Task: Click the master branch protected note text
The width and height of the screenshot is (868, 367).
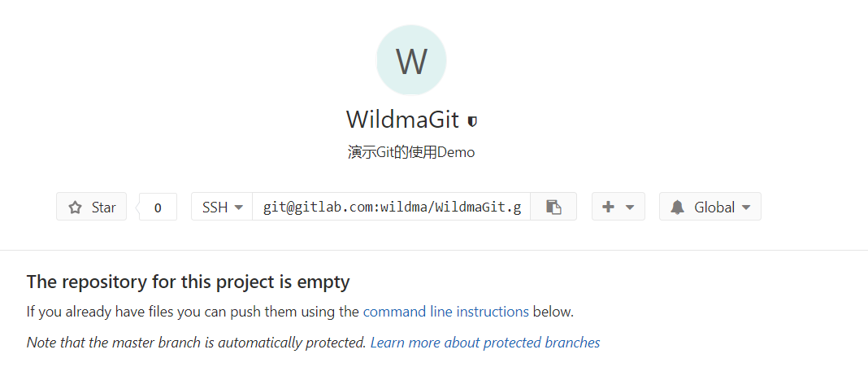Action: click(197, 343)
